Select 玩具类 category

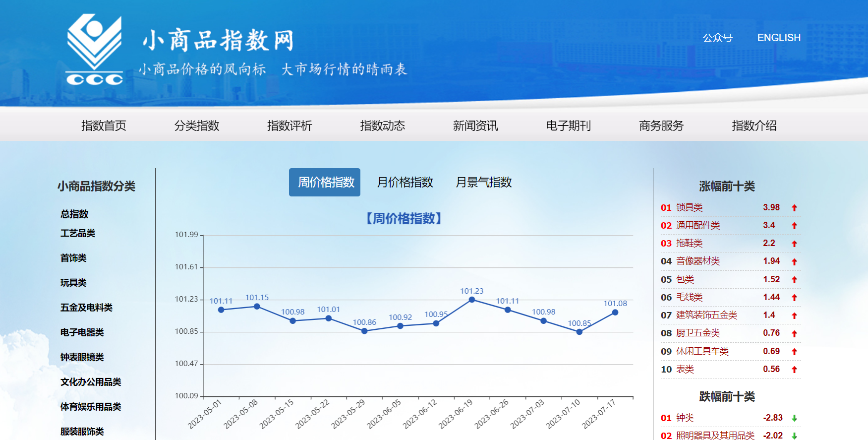click(x=73, y=283)
